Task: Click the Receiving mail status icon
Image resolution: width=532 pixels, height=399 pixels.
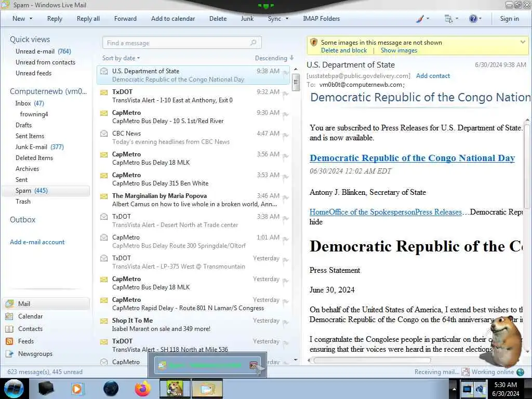Action: click(465, 372)
